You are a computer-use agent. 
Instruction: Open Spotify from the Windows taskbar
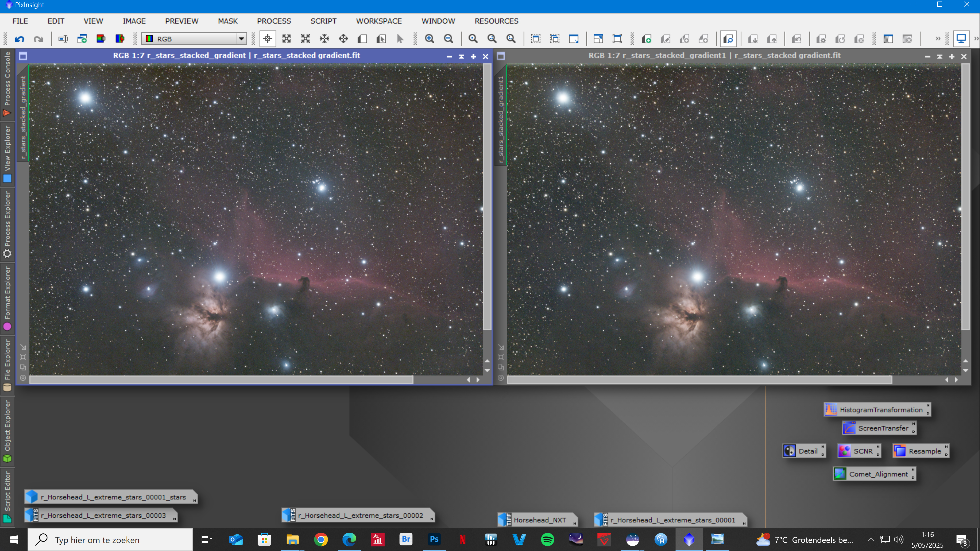[x=547, y=539]
